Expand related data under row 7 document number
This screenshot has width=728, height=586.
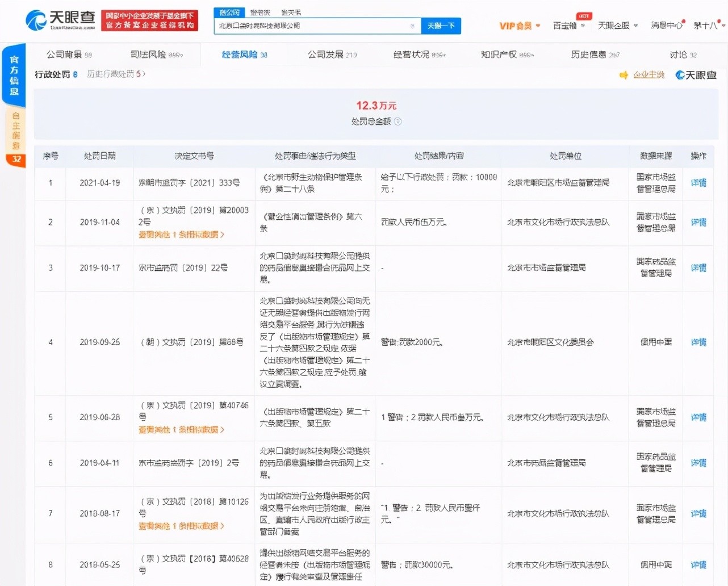coord(181,526)
